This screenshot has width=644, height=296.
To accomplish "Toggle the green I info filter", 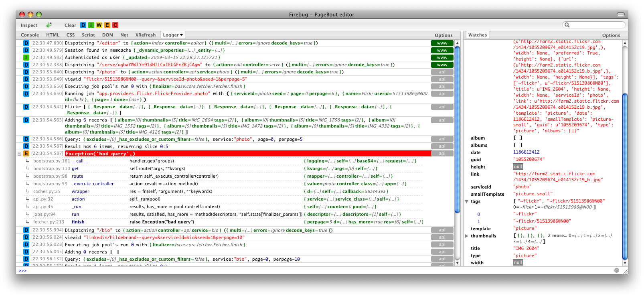I will pos(91,25).
